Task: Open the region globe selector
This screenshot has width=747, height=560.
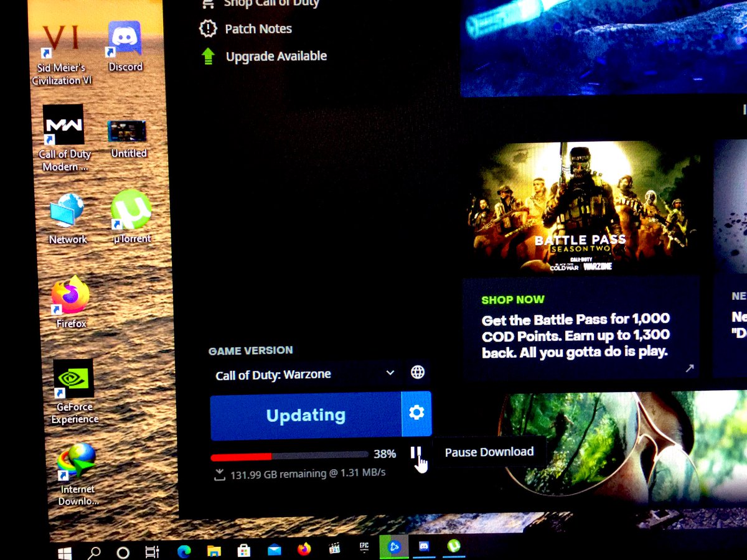Action: click(x=418, y=373)
